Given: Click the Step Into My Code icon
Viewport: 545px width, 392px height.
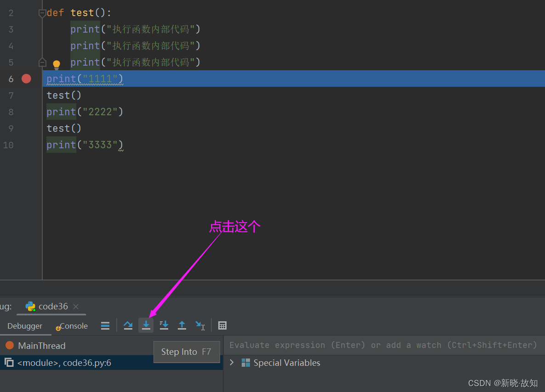Looking at the screenshot, I should [164, 325].
